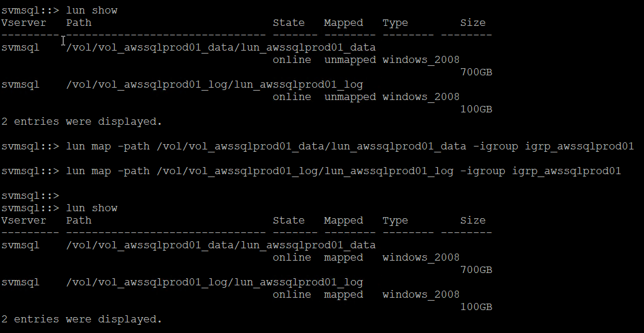Select the 'unmapped' status of the data LUN
This screenshot has width=644, height=333.
[350, 59]
